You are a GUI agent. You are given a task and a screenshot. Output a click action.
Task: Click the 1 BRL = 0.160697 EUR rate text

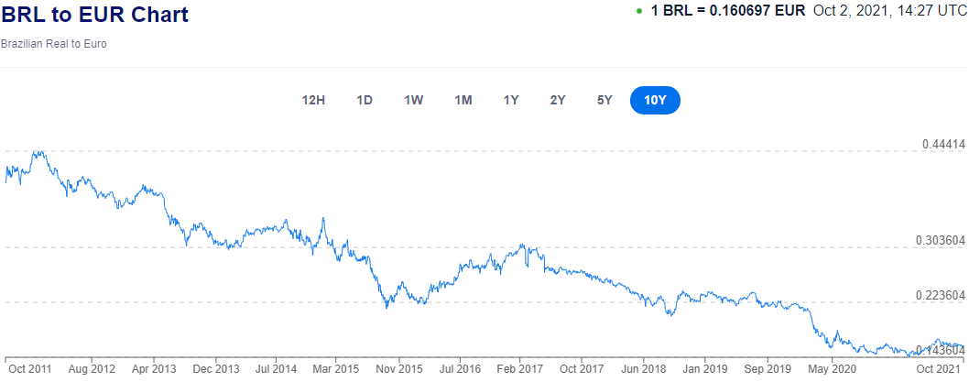(x=728, y=11)
